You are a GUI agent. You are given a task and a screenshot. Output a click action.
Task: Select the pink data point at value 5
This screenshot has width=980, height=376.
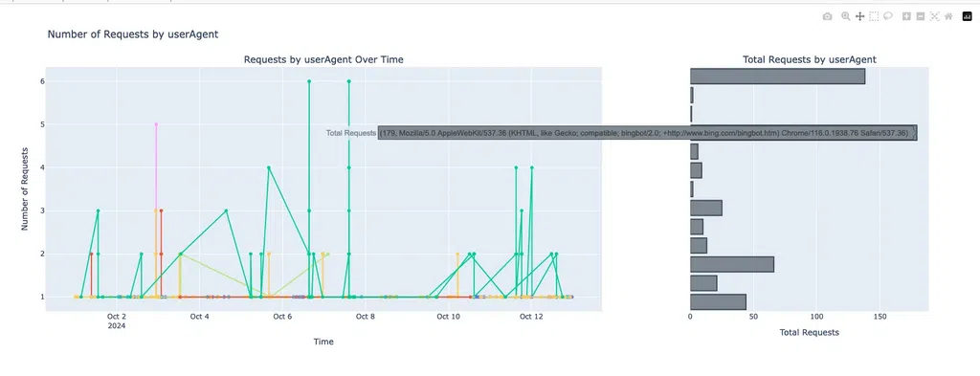156,124
